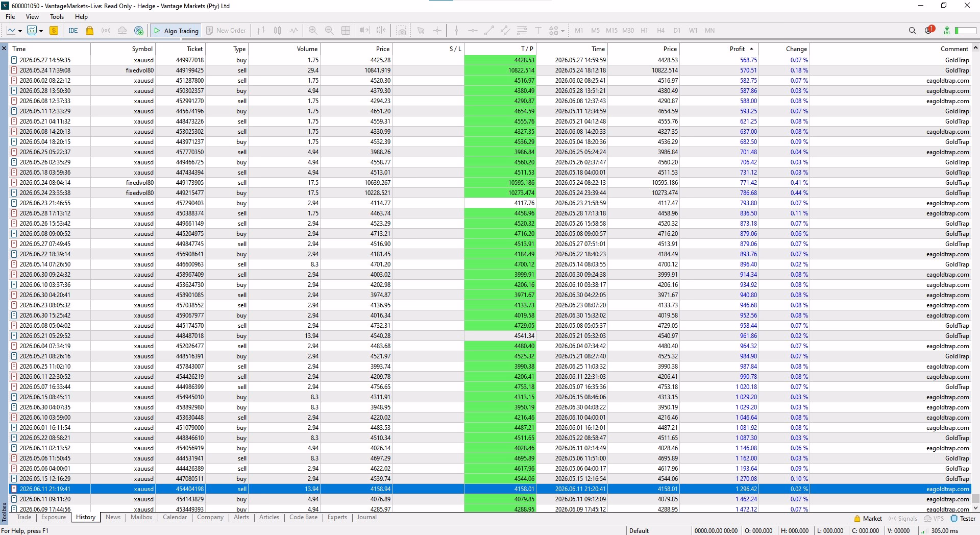Sort by the Symbol column header

(123, 49)
